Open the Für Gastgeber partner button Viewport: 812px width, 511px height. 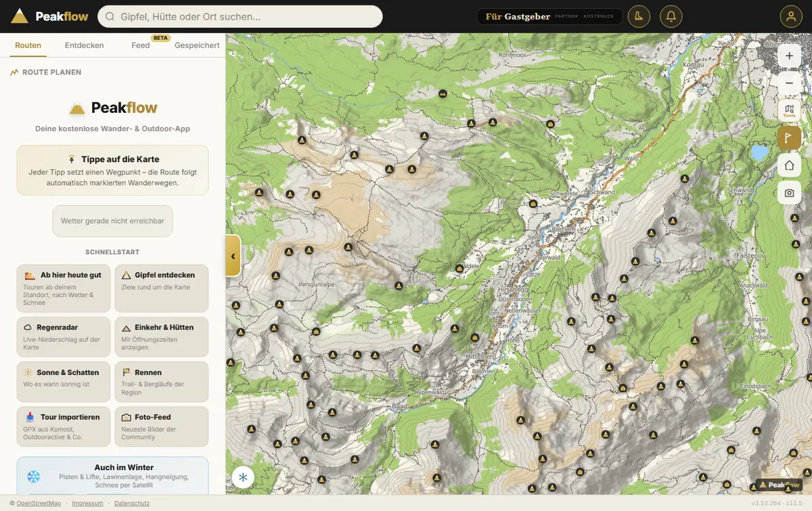[549, 16]
